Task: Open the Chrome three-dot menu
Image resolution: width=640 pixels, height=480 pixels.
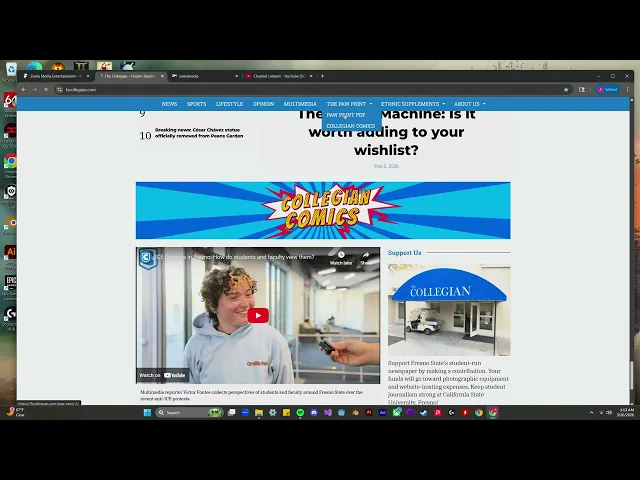Action: (x=627, y=89)
